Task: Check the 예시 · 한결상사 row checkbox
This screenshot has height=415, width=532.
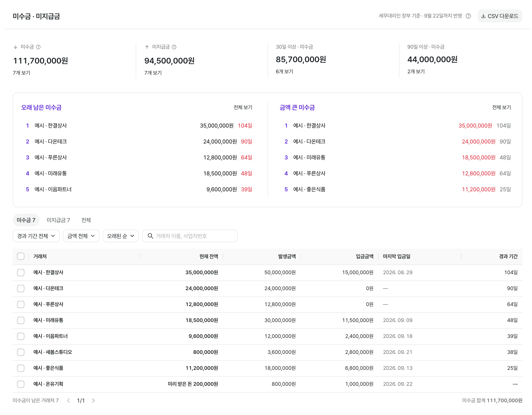Action: (x=21, y=273)
